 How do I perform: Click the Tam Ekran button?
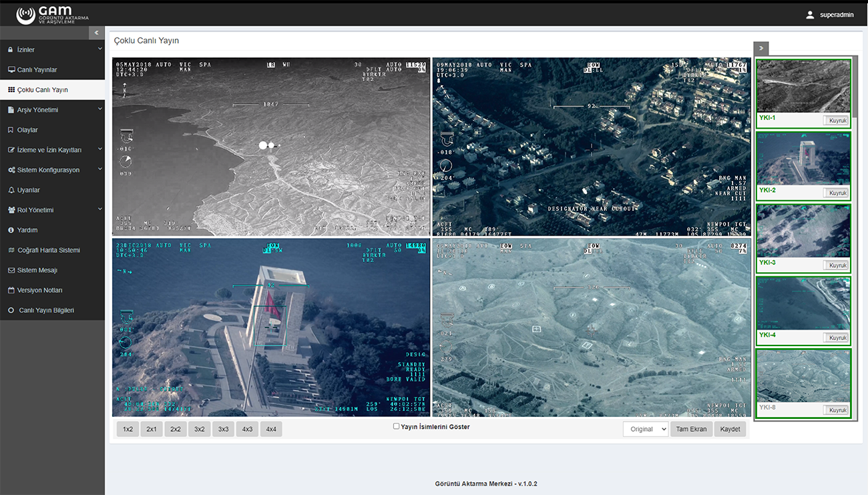(x=691, y=429)
